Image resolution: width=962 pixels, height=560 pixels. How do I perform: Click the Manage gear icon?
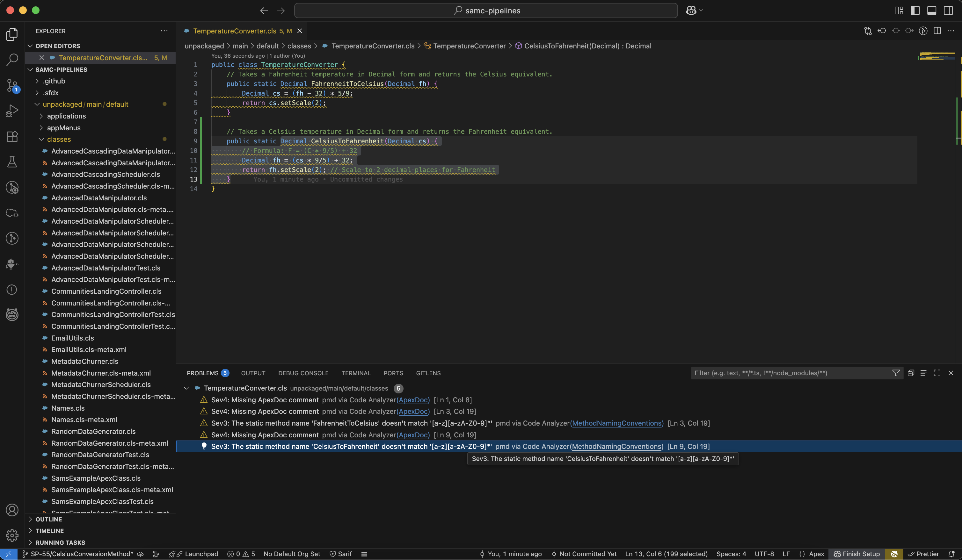click(12, 535)
